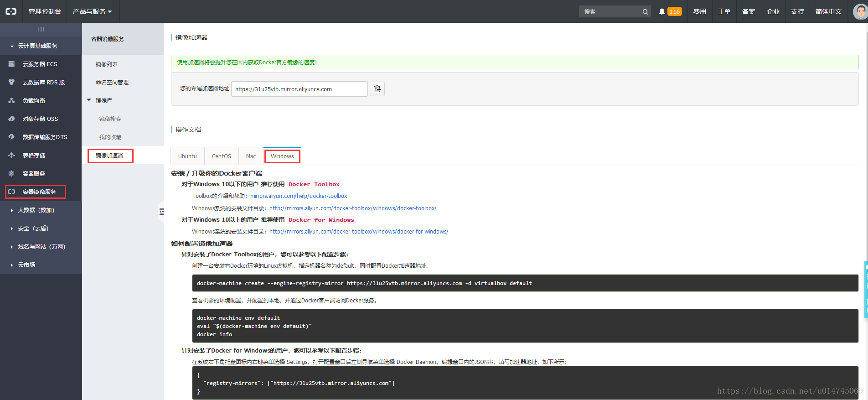Switch to the Mac tab
The image size is (868, 400).
pyautogui.click(x=251, y=156)
